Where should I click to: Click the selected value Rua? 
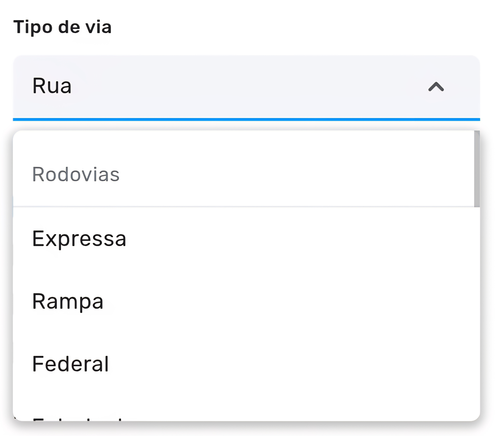[52, 86]
